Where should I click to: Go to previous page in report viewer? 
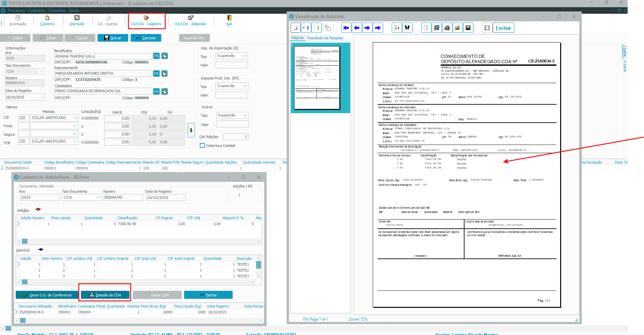click(x=357, y=28)
